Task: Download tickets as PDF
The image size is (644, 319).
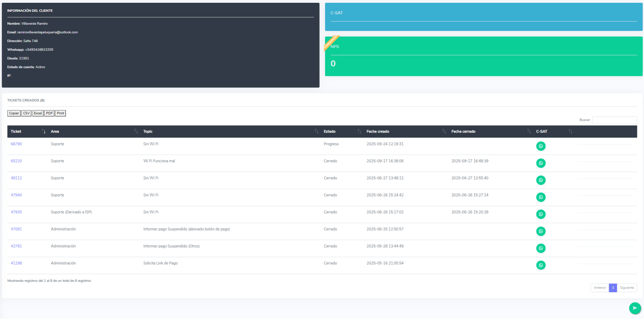Action: [x=49, y=113]
